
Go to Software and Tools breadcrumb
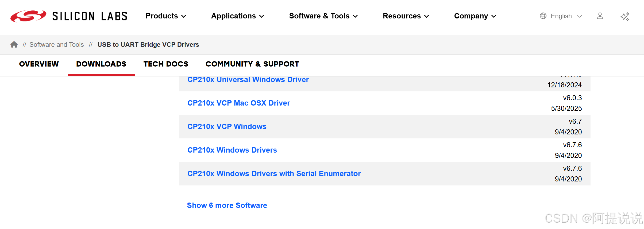click(57, 45)
